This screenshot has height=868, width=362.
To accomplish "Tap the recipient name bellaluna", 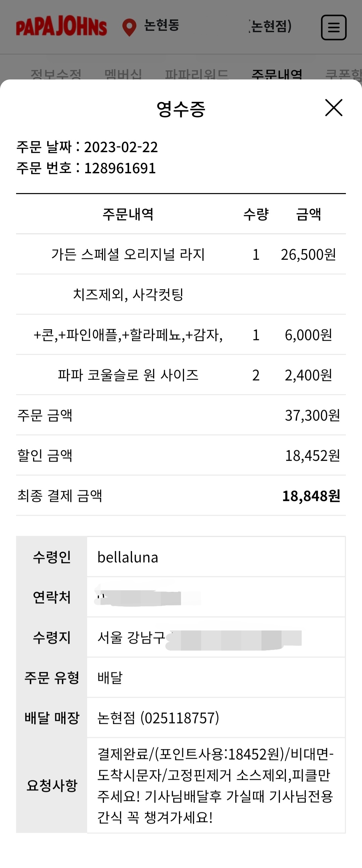I will 128,557.
